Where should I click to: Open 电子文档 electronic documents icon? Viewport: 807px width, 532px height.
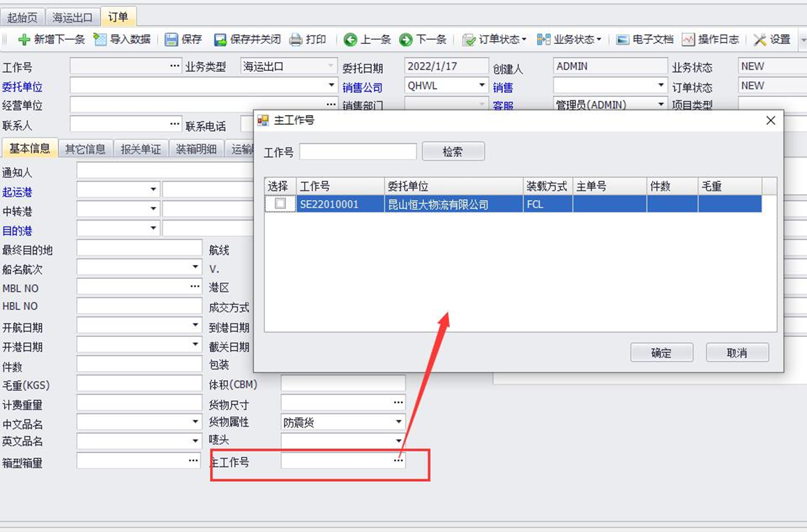pyautogui.click(x=623, y=40)
